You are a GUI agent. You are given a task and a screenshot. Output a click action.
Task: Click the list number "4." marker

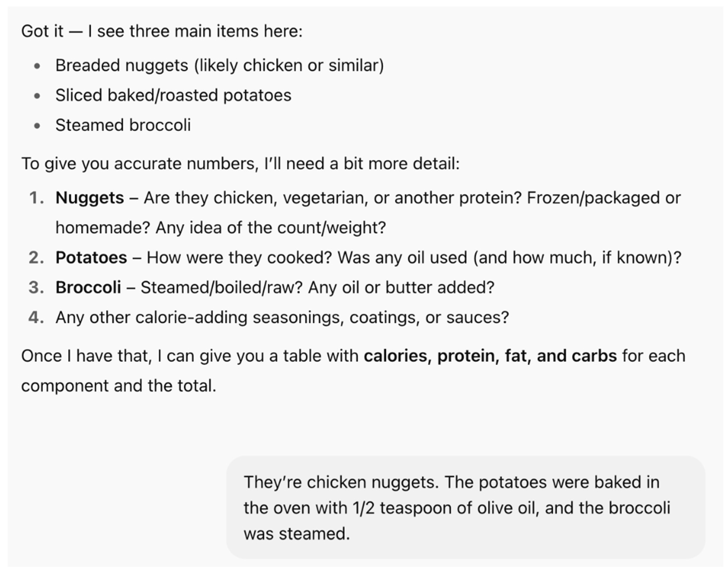(37, 317)
